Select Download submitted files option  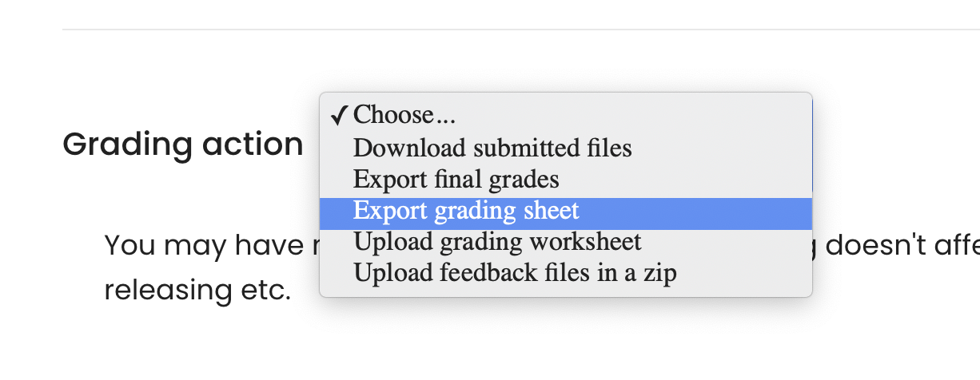[566, 148]
